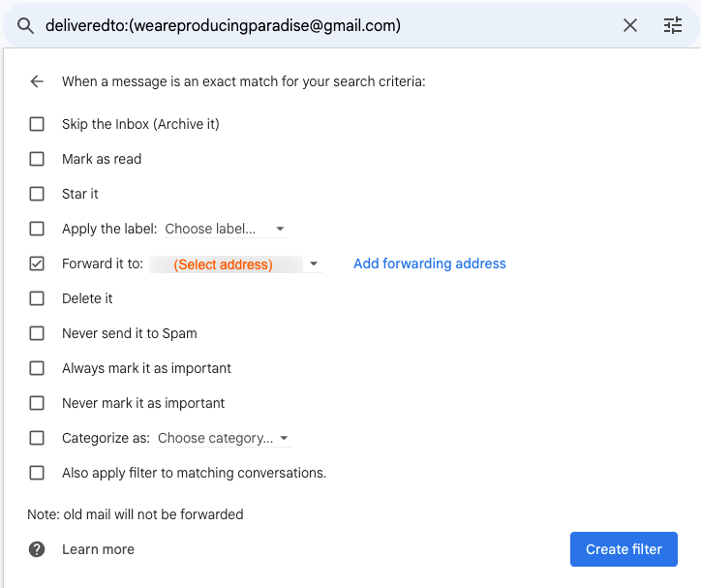701x588 pixels.
Task: Click into the deliveredto search field
Action: pyautogui.click(x=328, y=25)
